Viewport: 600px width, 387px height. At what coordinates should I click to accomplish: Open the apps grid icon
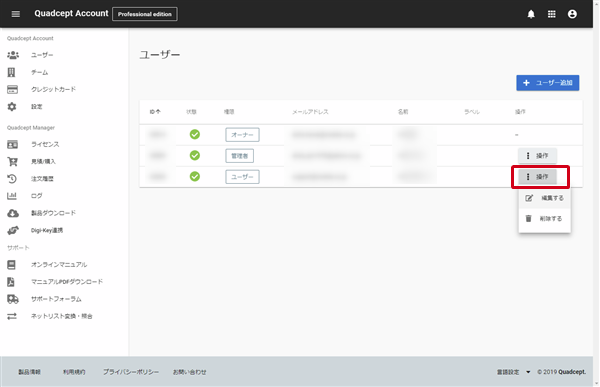[551, 14]
